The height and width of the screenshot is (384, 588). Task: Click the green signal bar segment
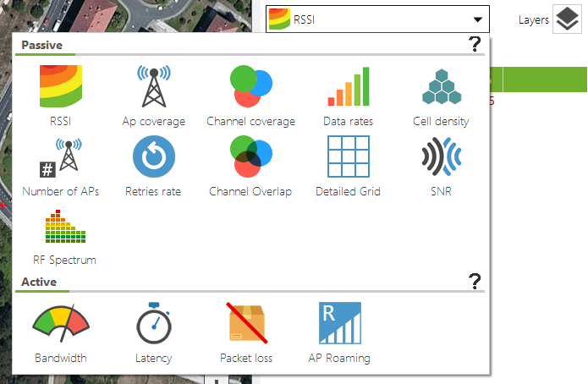click(539, 80)
